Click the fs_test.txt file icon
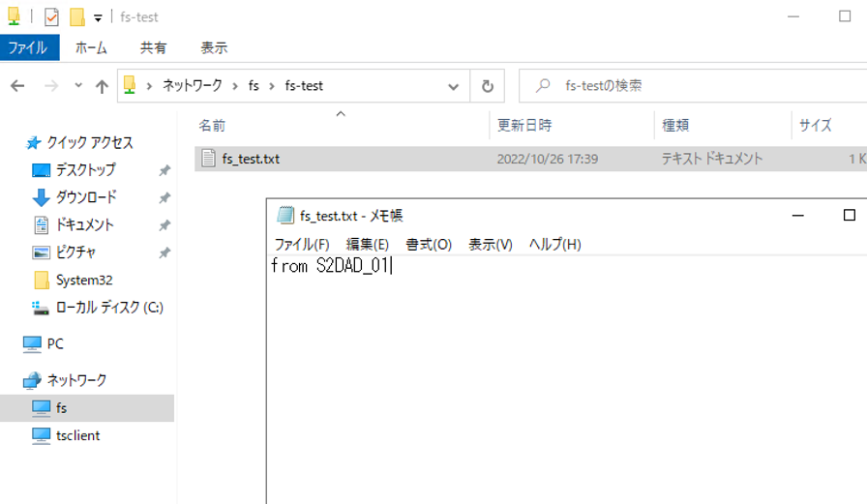867x504 pixels. coord(208,159)
